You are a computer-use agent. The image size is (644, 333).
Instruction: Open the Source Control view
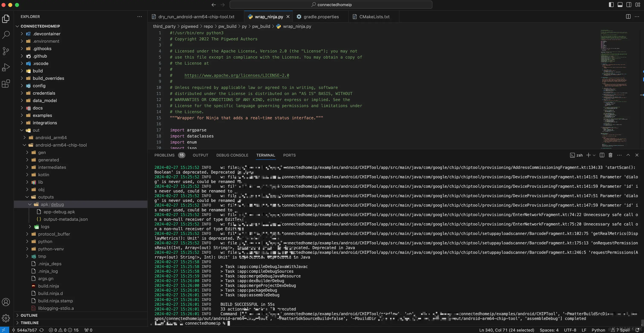tap(6, 51)
